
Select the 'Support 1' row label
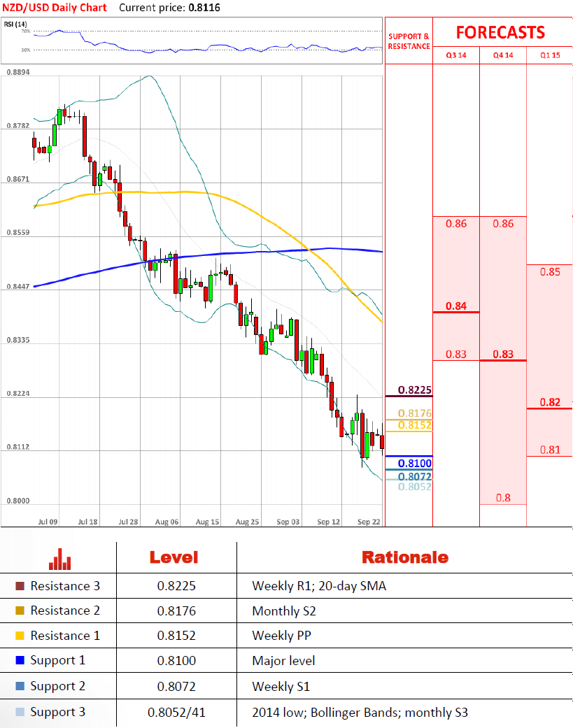click(x=58, y=661)
